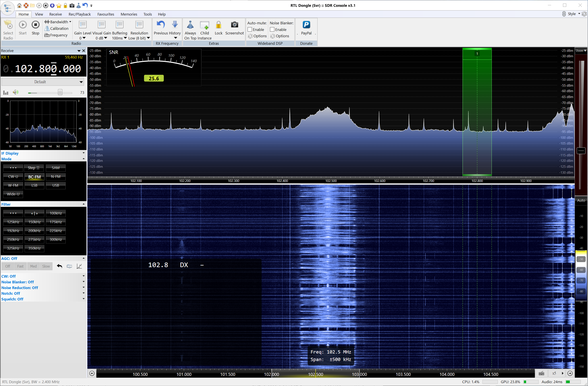Open the Default profile combo box
This screenshot has width=588, height=386.
click(x=43, y=82)
